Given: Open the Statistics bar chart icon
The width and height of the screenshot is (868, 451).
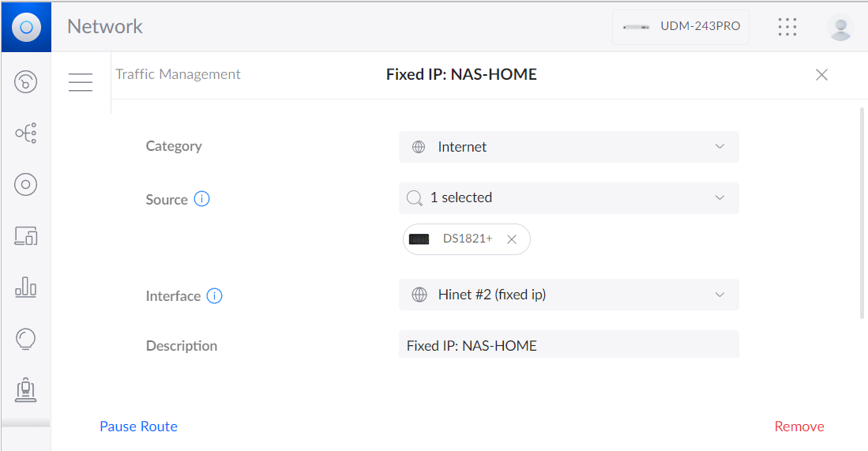Looking at the screenshot, I should coord(26,288).
